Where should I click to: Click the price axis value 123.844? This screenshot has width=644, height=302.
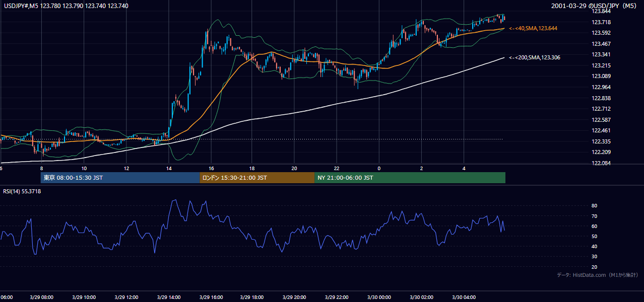(601, 11)
